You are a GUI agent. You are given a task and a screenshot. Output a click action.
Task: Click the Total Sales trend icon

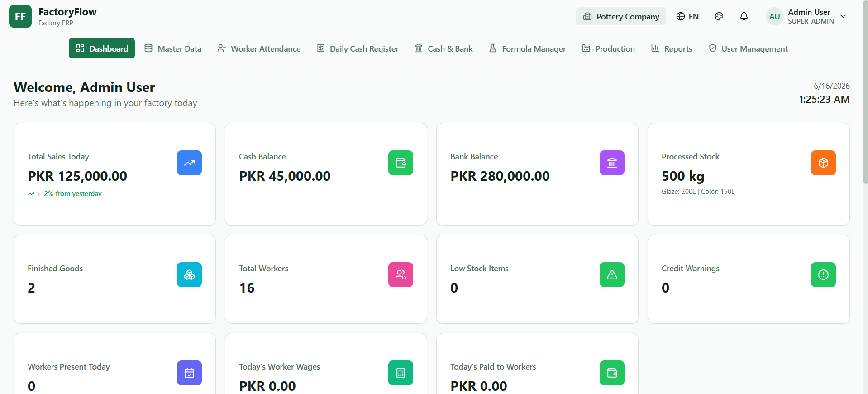(189, 163)
